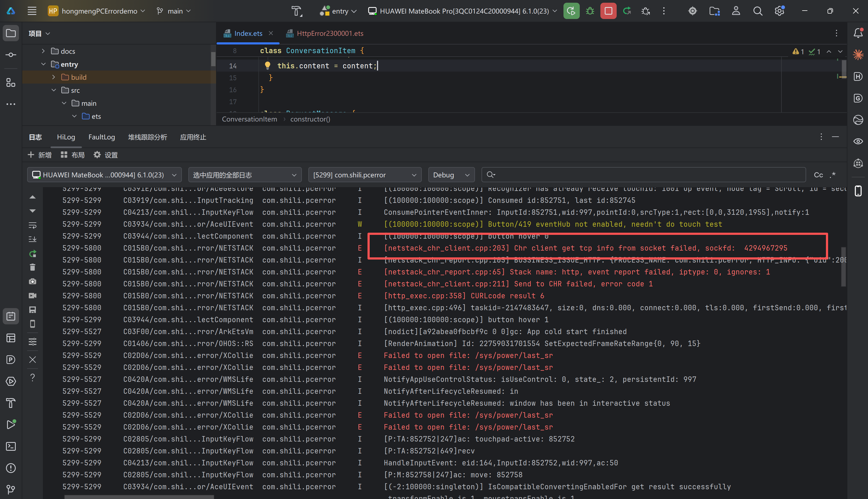868x499 pixels.
Task: Save the log with floppy disk icon
Action: [x=33, y=310]
